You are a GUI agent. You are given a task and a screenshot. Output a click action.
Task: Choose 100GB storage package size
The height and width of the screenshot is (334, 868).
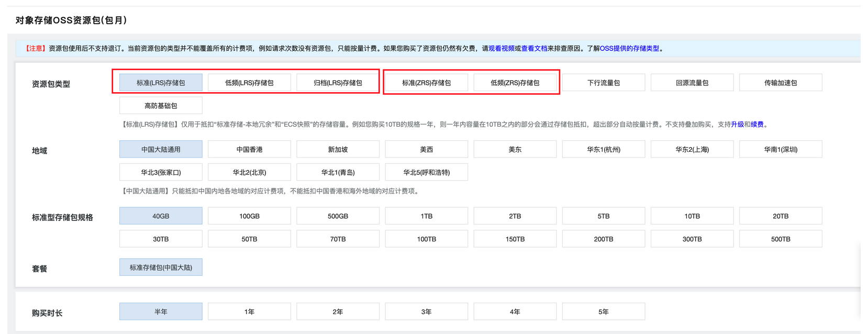[x=249, y=216]
